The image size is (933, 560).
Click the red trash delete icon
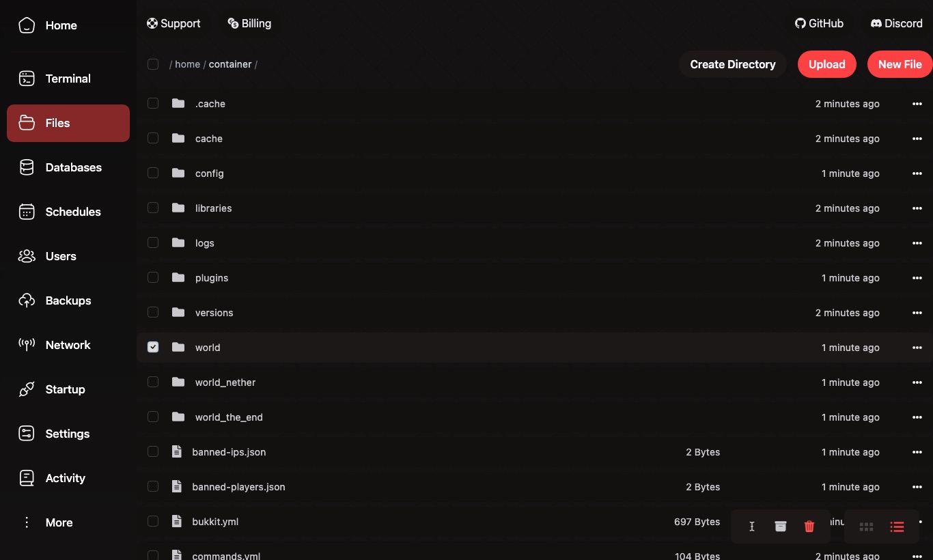click(x=809, y=527)
